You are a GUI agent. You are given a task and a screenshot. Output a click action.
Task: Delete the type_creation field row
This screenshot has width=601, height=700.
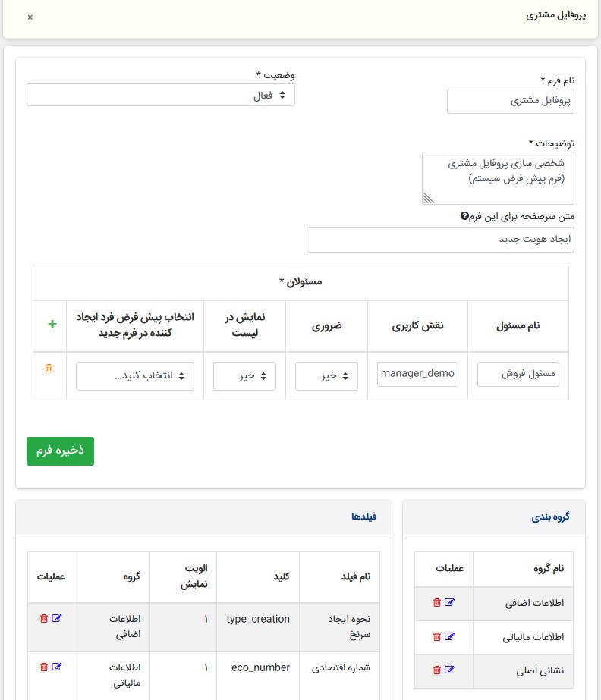(x=43, y=618)
